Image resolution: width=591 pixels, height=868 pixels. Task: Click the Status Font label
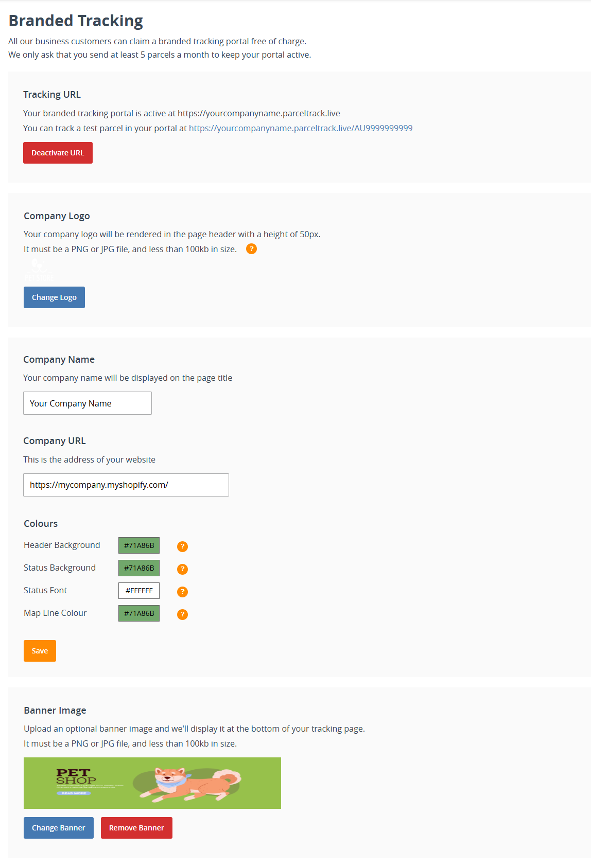click(45, 590)
